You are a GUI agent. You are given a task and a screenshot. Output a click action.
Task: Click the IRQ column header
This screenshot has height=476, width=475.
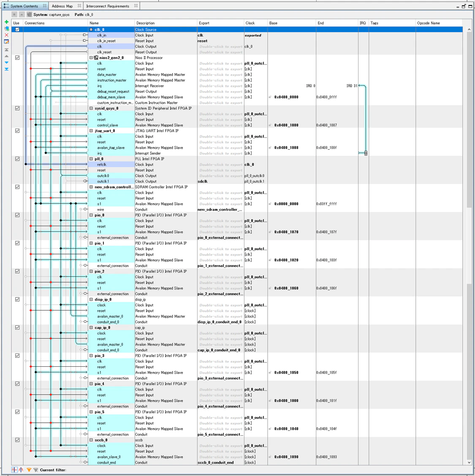pos(363,23)
